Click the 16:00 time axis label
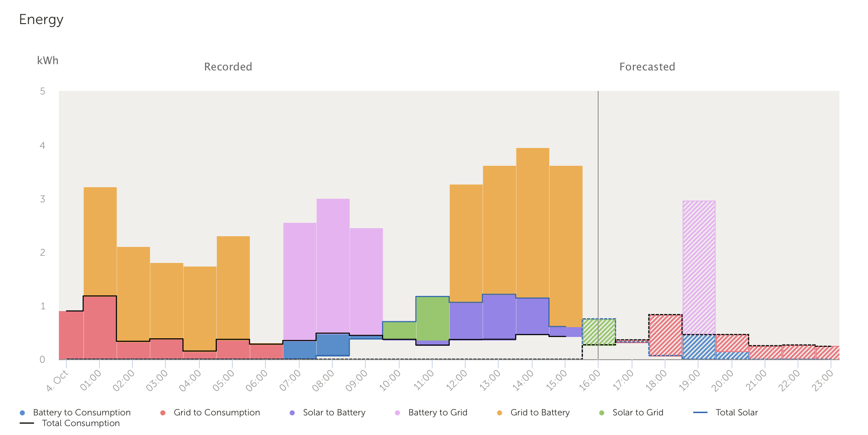This screenshot has height=435, width=868. pos(589,381)
